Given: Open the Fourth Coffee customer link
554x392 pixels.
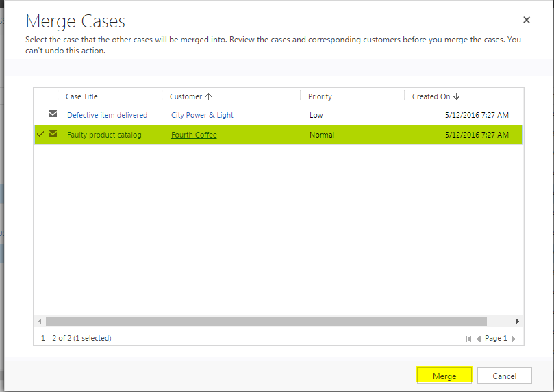Looking at the screenshot, I should pyautogui.click(x=194, y=135).
